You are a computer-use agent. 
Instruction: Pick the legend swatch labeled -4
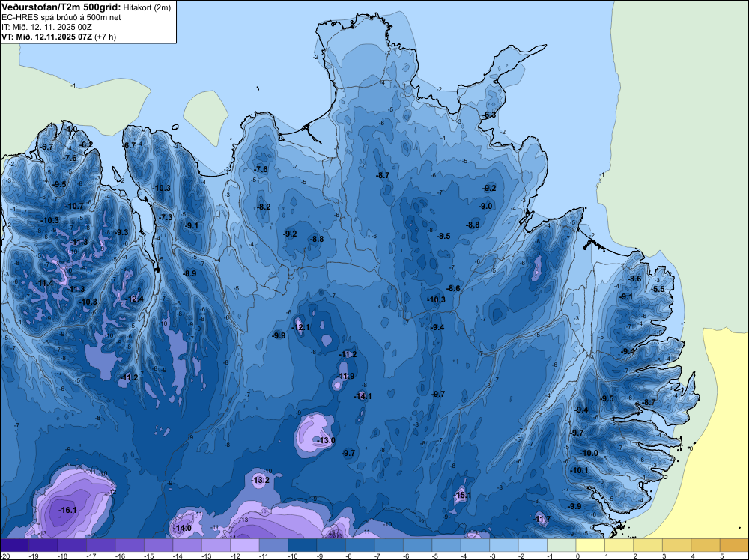(x=476, y=545)
